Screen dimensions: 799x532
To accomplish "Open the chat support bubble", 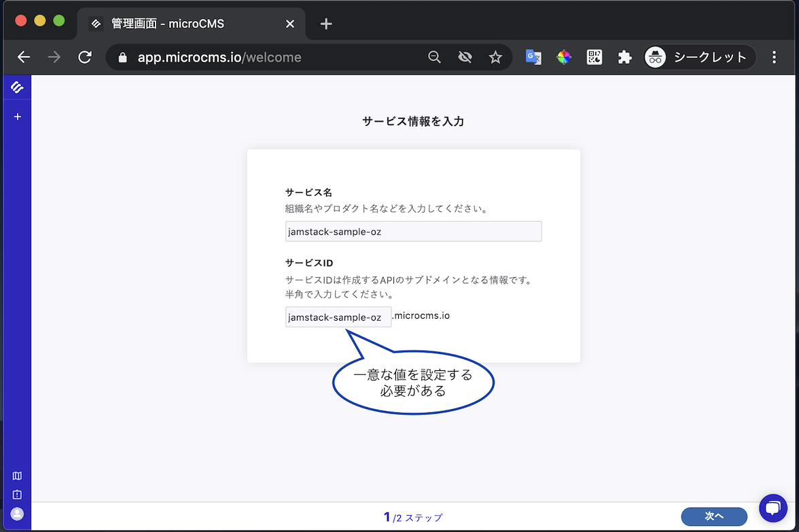I will click(773, 508).
